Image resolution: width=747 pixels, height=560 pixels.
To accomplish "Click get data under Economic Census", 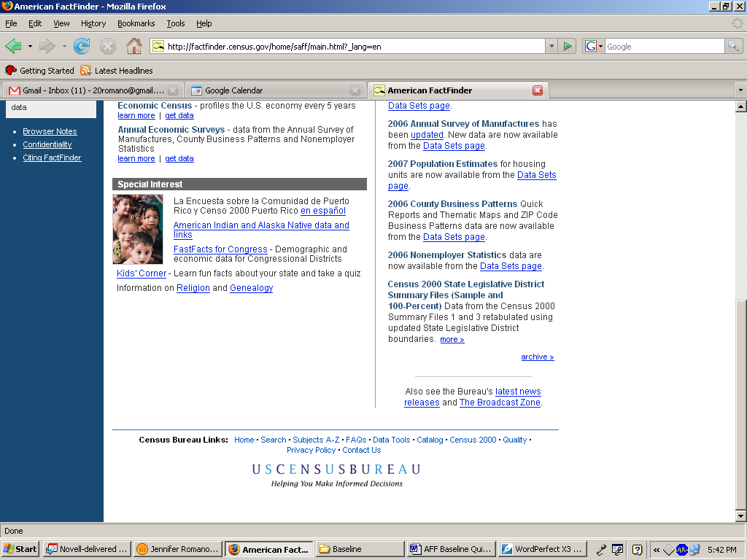I will click(x=179, y=115).
